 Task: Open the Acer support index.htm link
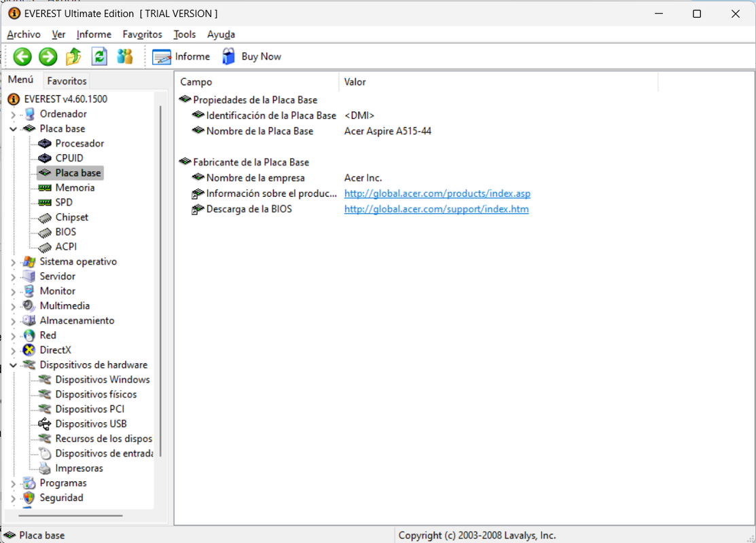(436, 209)
